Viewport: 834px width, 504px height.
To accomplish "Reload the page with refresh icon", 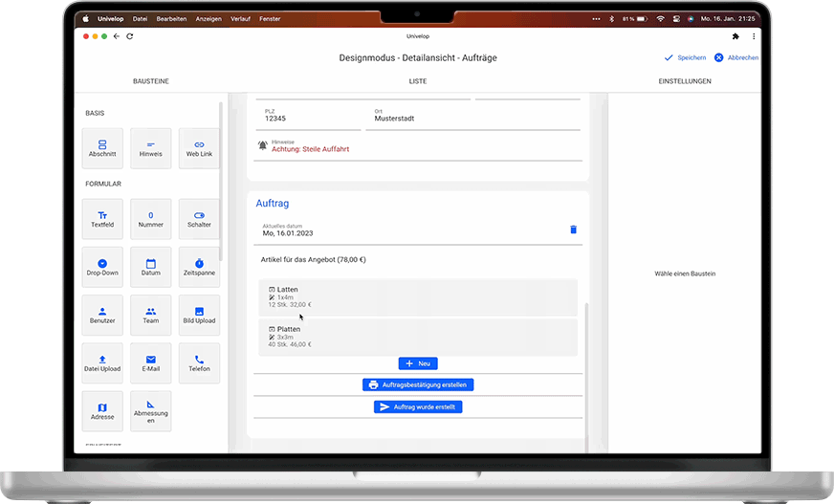I will click(129, 36).
